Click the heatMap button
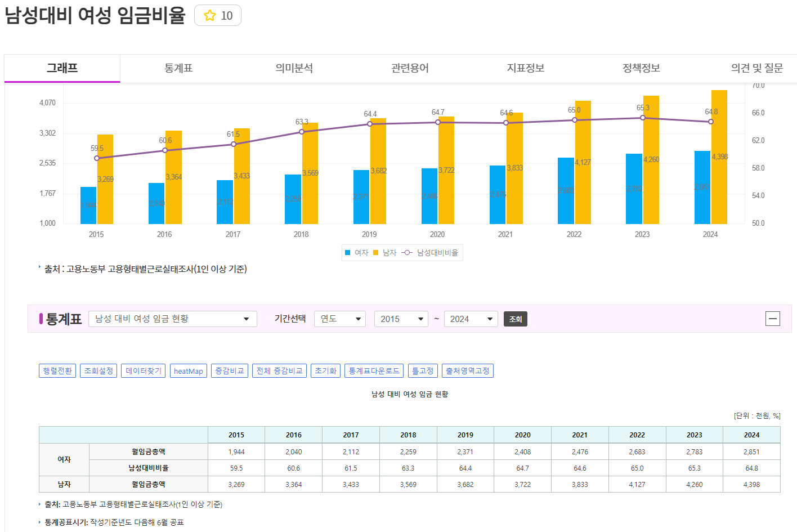The image size is (797, 532). pyautogui.click(x=188, y=371)
